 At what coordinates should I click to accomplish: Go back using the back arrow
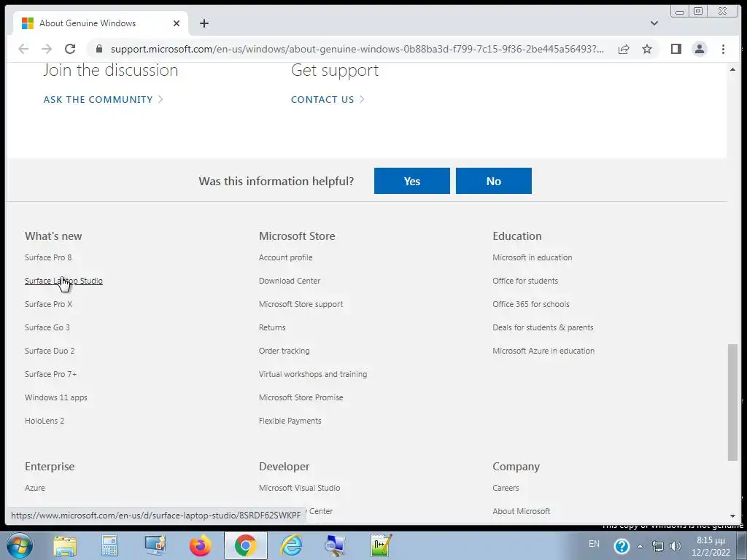click(23, 49)
